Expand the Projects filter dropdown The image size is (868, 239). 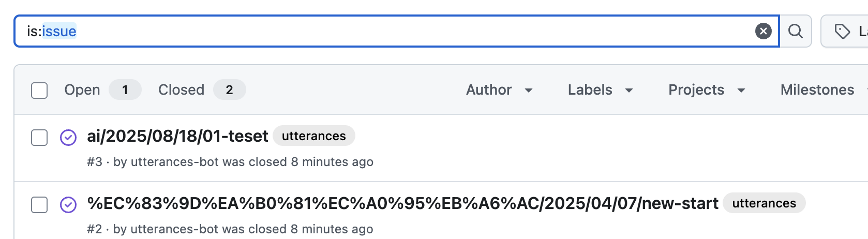coord(707,90)
